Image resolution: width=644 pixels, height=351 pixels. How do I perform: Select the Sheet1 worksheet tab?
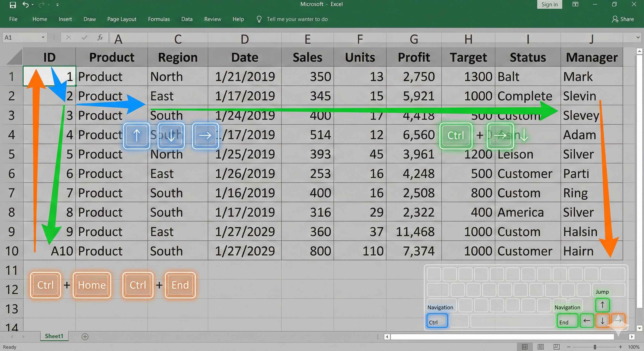[x=54, y=336]
